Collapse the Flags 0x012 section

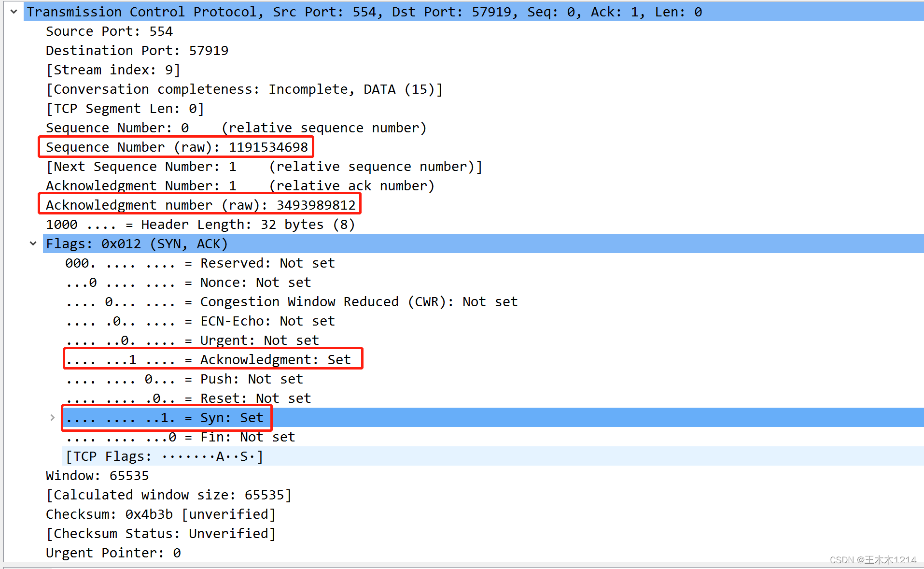33,243
